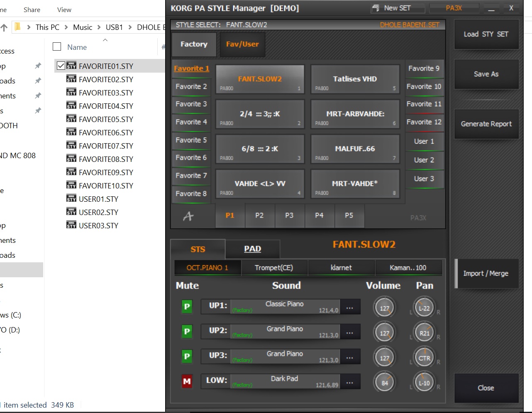Select STS slot Kaman..100

pyautogui.click(x=408, y=268)
